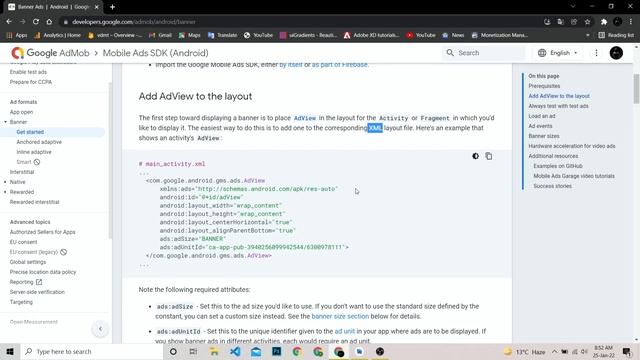Viewport: 640px width, 360px height.
Task: Open Prepare for CCPA in the sidebar
Action: pos(31,82)
